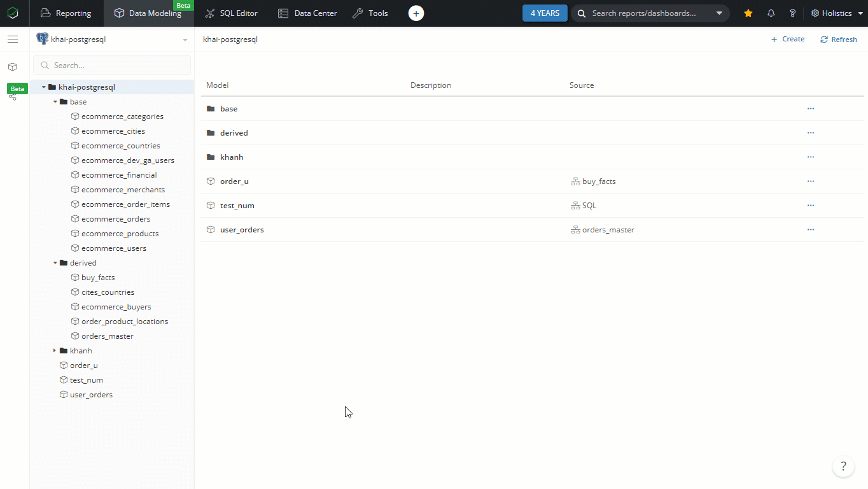Open the test_num model in table
The height and width of the screenshot is (489, 868).
pos(237,206)
